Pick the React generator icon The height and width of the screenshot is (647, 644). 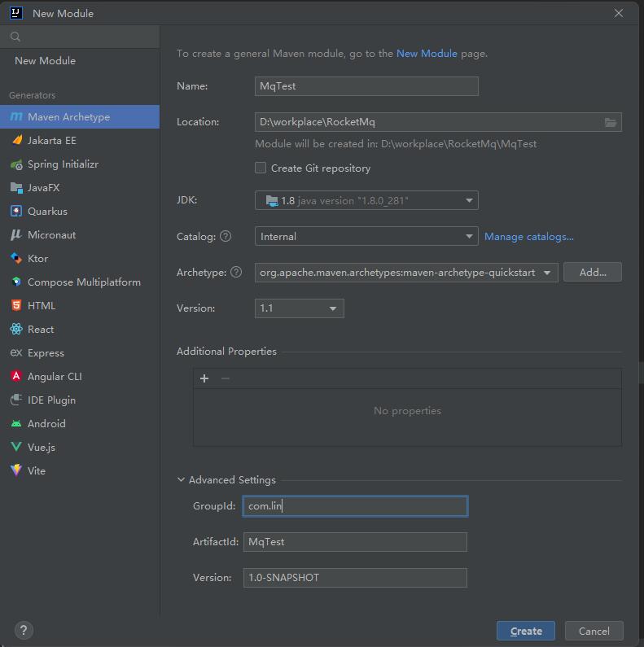16,330
